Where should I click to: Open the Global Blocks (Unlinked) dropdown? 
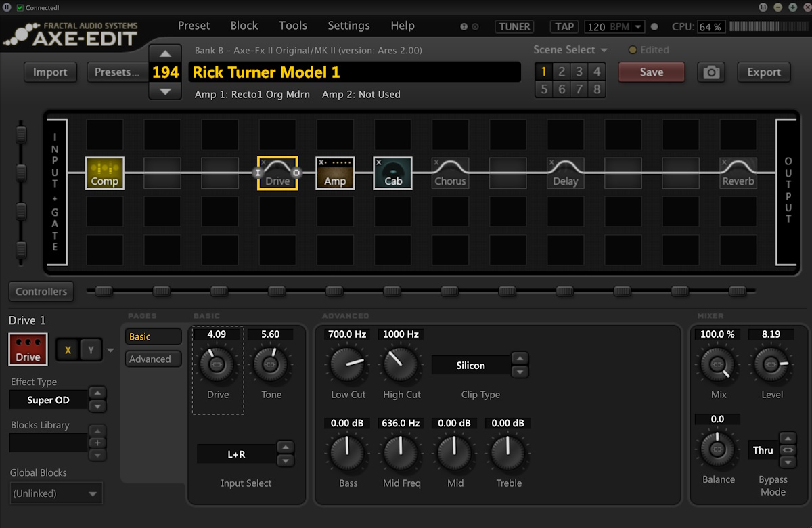coord(57,493)
